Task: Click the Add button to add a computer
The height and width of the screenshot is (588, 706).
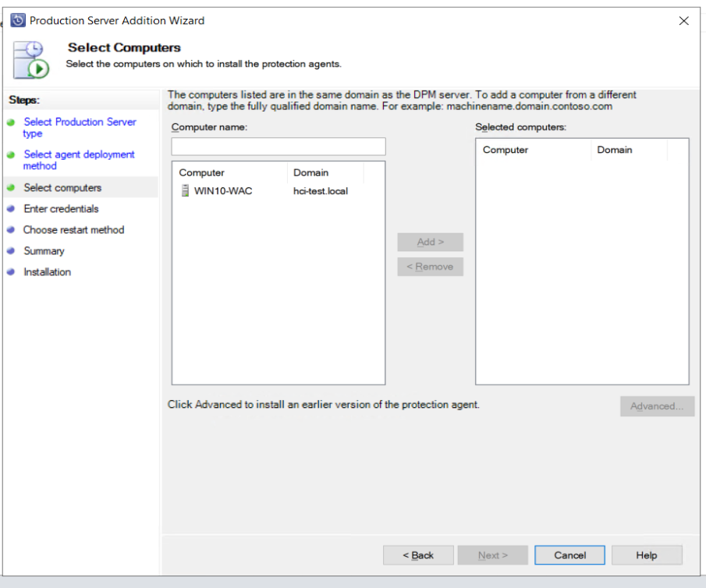Action: click(x=430, y=242)
